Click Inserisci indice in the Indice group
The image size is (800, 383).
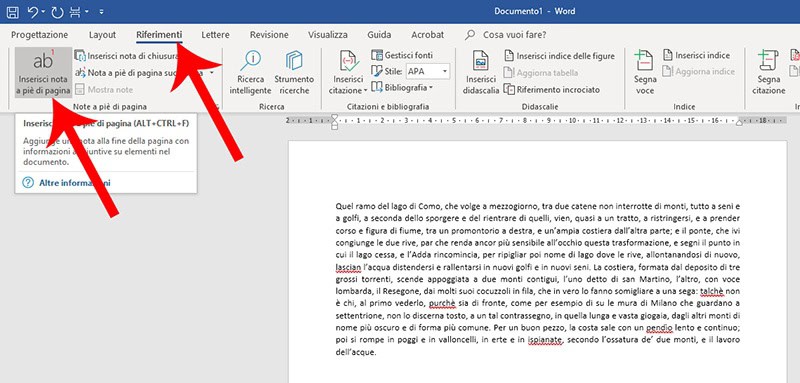click(696, 55)
